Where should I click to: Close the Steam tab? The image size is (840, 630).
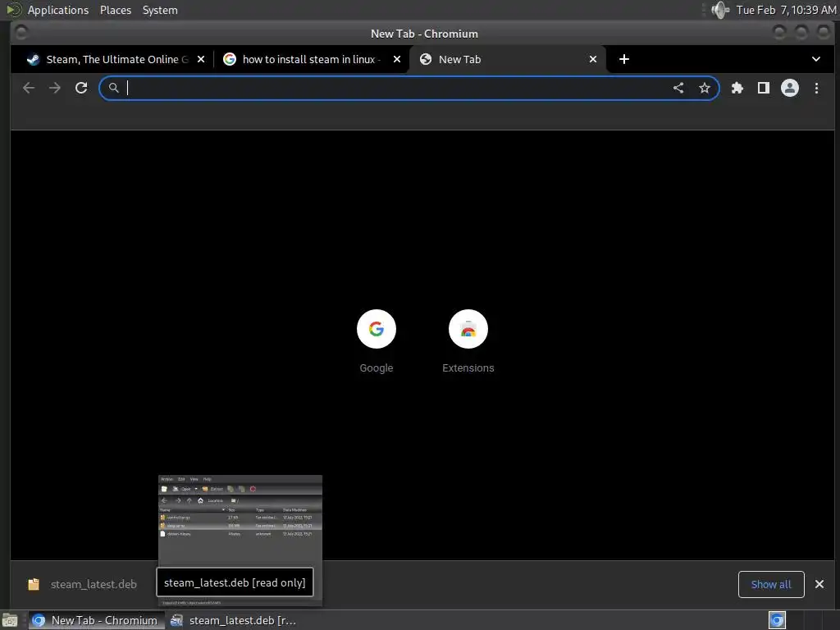(x=201, y=59)
